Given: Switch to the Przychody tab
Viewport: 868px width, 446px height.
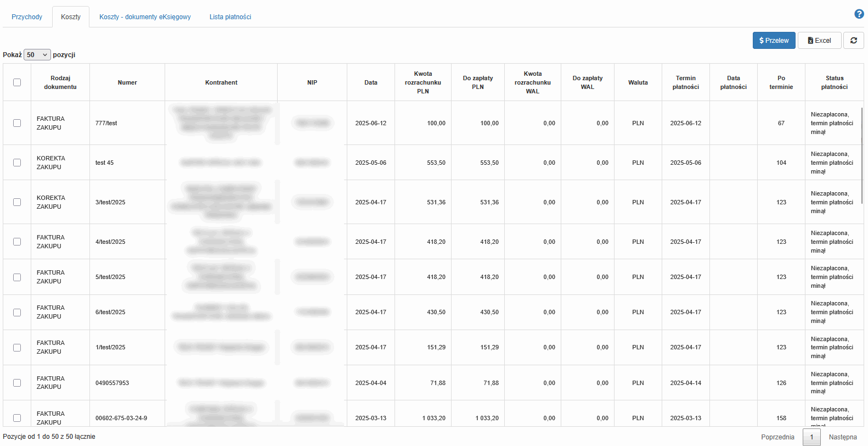Looking at the screenshot, I should (x=27, y=17).
